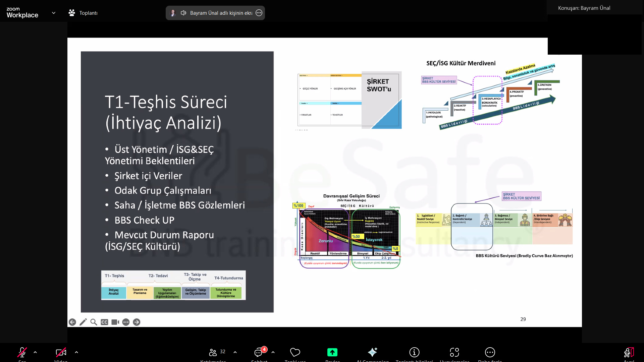
Task: Click the heart reactions icon
Action: click(295, 352)
